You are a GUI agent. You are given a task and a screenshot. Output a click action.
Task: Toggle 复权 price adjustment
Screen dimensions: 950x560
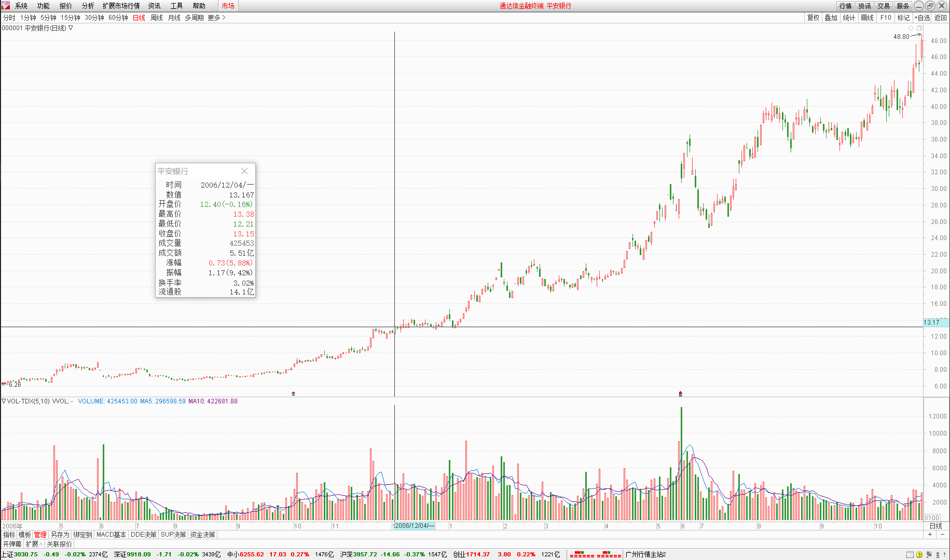click(x=813, y=18)
